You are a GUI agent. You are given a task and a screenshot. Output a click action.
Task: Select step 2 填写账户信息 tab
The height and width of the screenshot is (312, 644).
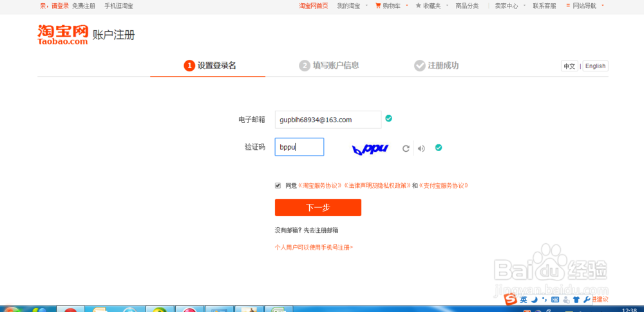click(329, 65)
